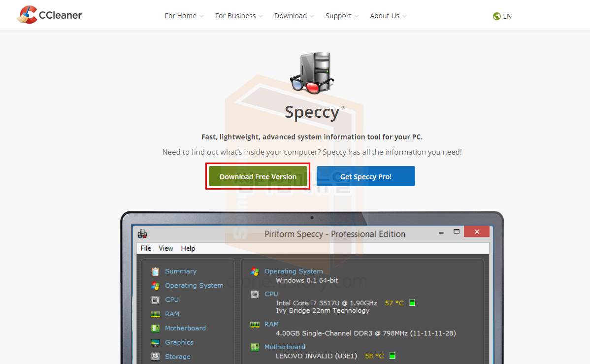Open the RAM heading in summary pane

271,324
